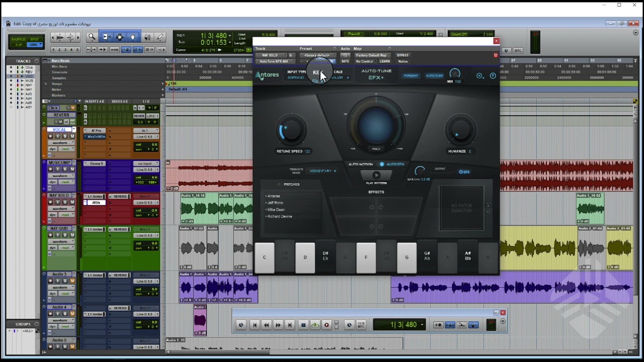Click the HOLD button

tap(376, 149)
